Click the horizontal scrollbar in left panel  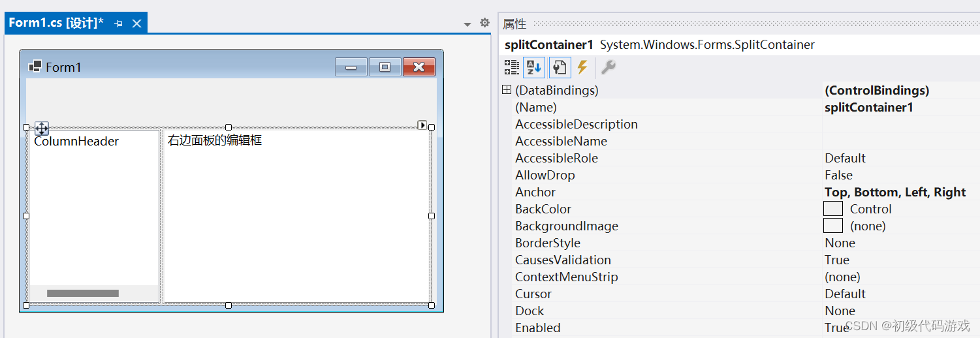[x=83, y=294]
